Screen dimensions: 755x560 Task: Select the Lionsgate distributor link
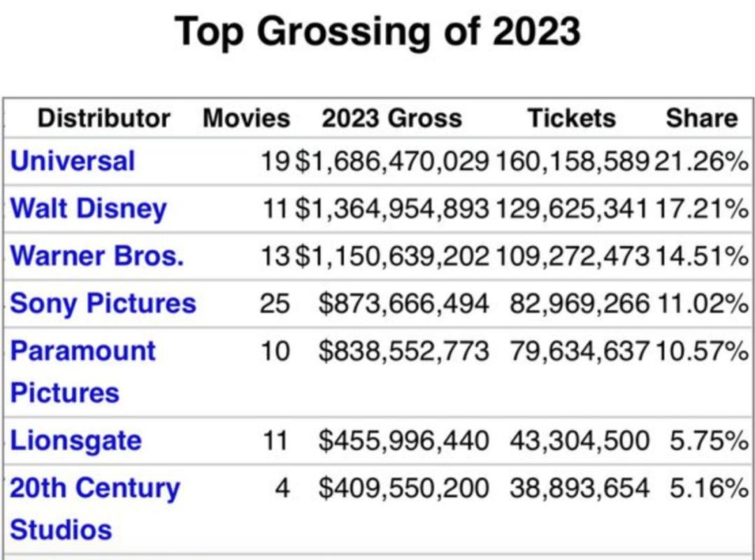coord(75,440)
